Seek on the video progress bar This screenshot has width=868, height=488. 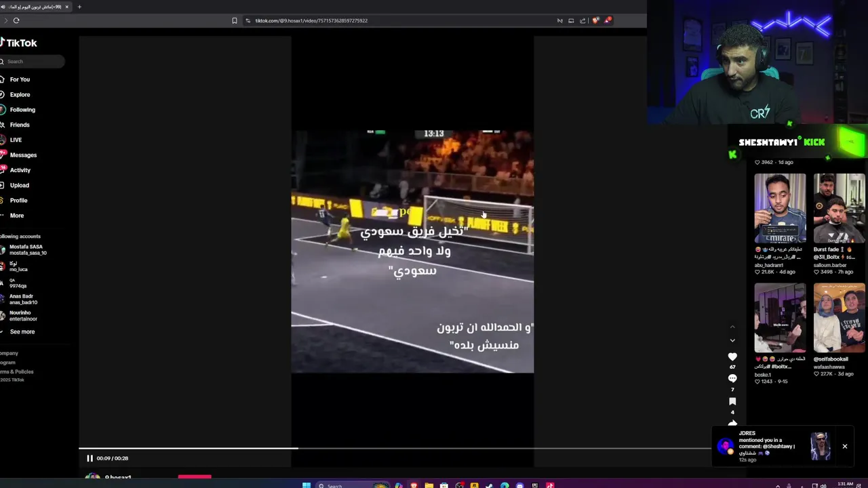(x=395, y=448)
